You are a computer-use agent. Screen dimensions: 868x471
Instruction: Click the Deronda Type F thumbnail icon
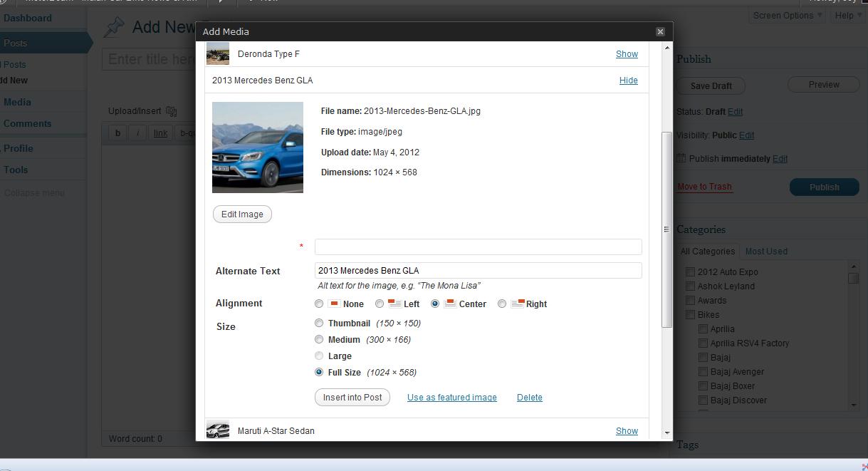pos(218,54)
